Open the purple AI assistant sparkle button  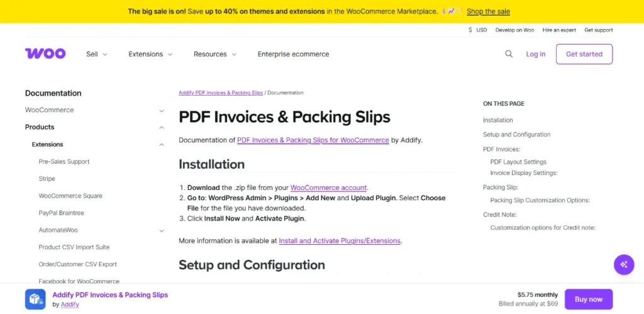pyautogui.click(x=624, y=264)
